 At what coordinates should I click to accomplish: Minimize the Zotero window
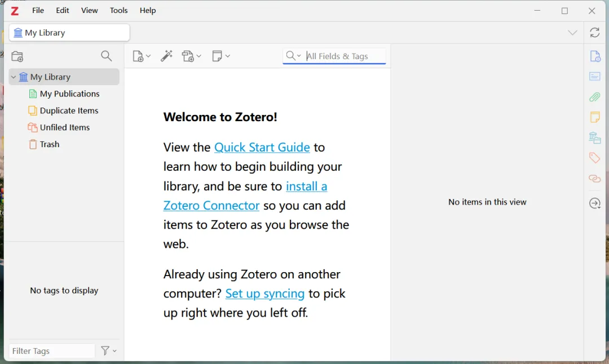coord(537,11)
